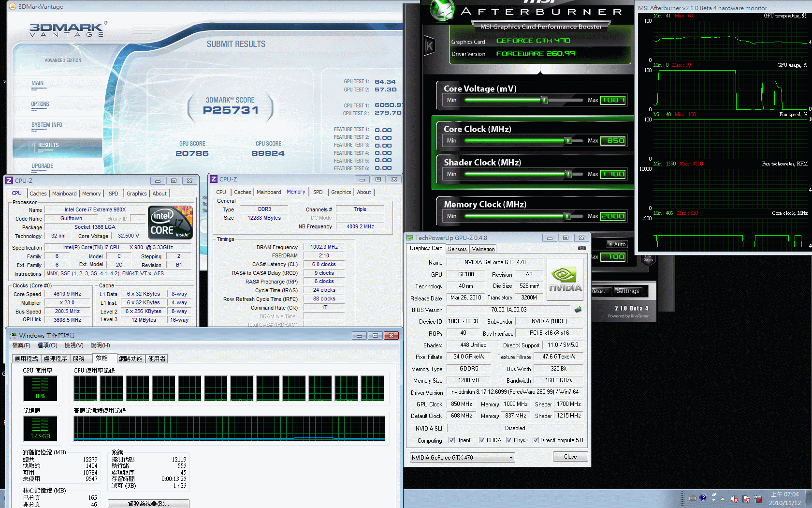Click GPU-Z BIOS save chip icon
This screenshot has height=508, width=812.
tap(578, 310)
